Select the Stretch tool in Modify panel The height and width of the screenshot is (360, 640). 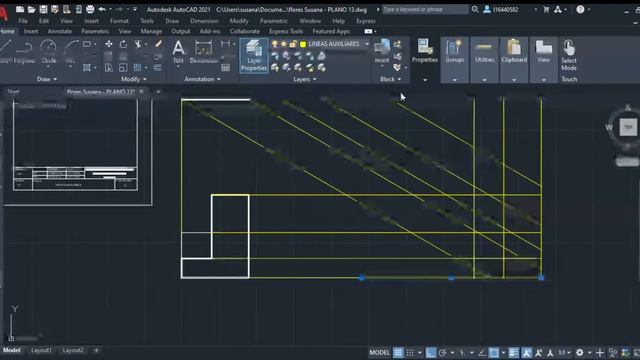(x=109, y=67)
